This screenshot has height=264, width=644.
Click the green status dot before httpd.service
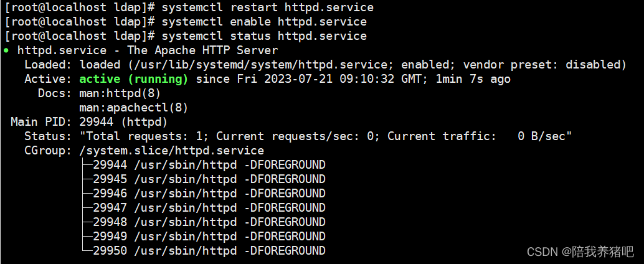coord(6,50)
